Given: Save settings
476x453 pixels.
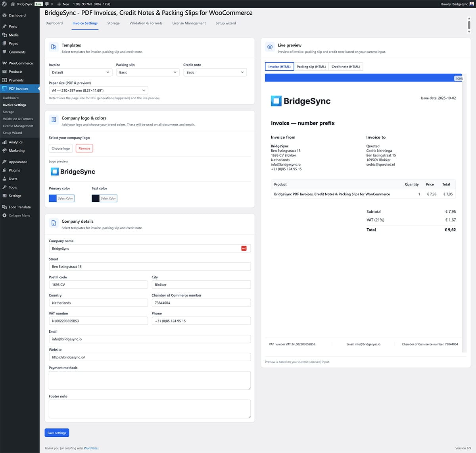Looking at the screenshot, I should (x=57, y=433).
